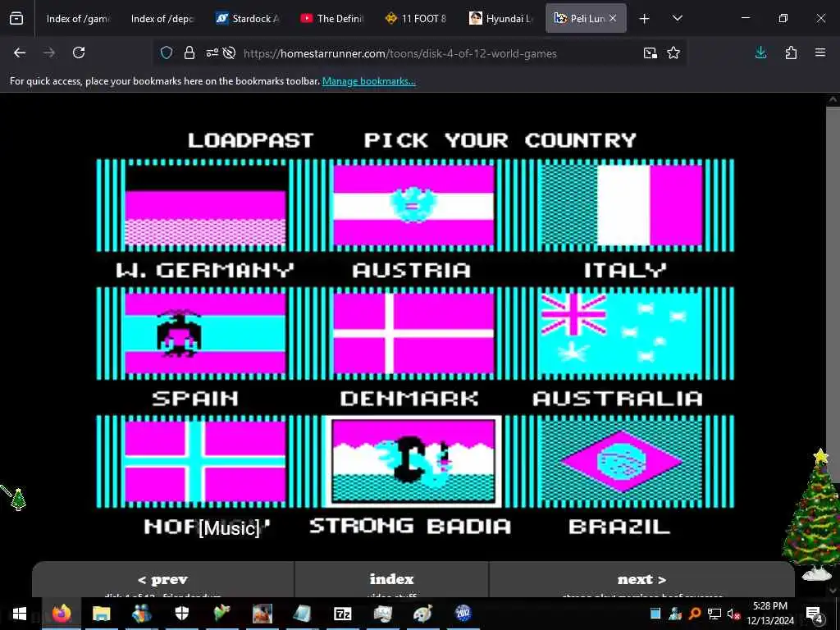Screen dimensions: 840x630
Task: Click the site security padlock icon
Action: (189, 52)
